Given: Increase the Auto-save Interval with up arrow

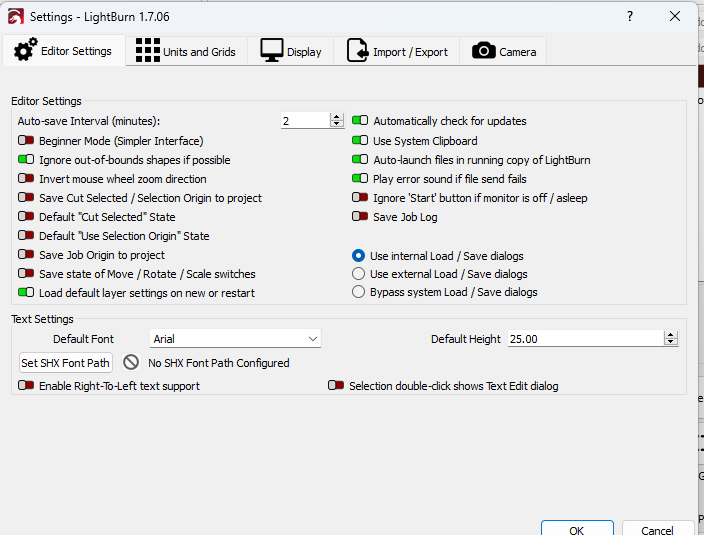Looking at the screenshot, I should [x=337, y=117].
